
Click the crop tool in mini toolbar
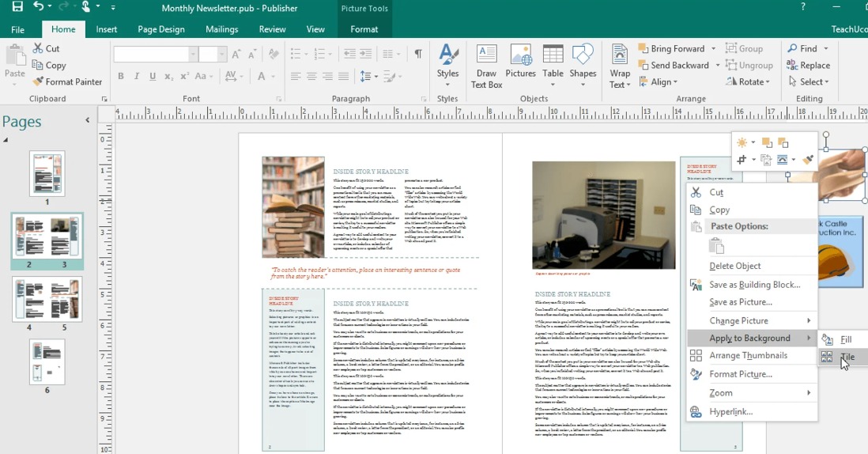tap(742, 160)
